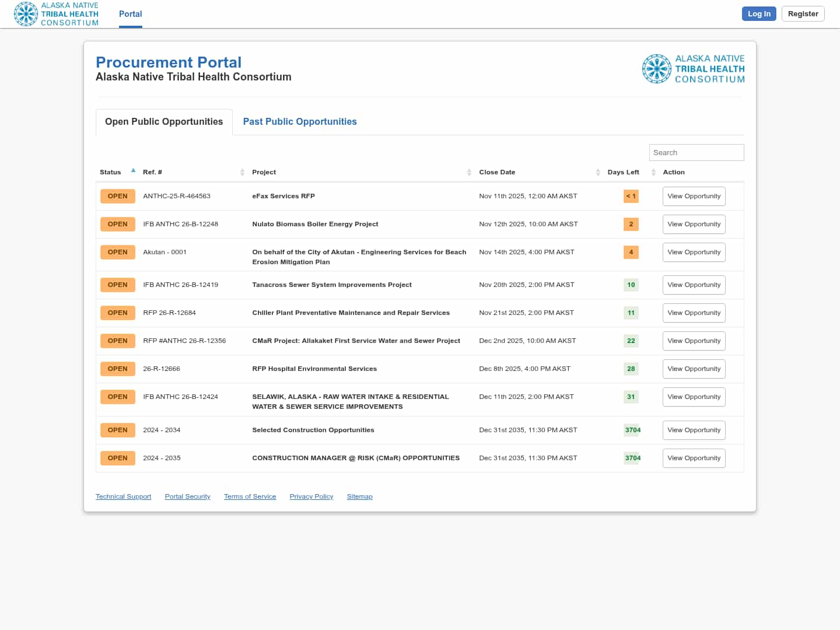View Opportunity for Nulato Biomass Boiler project

coord(694,224)
